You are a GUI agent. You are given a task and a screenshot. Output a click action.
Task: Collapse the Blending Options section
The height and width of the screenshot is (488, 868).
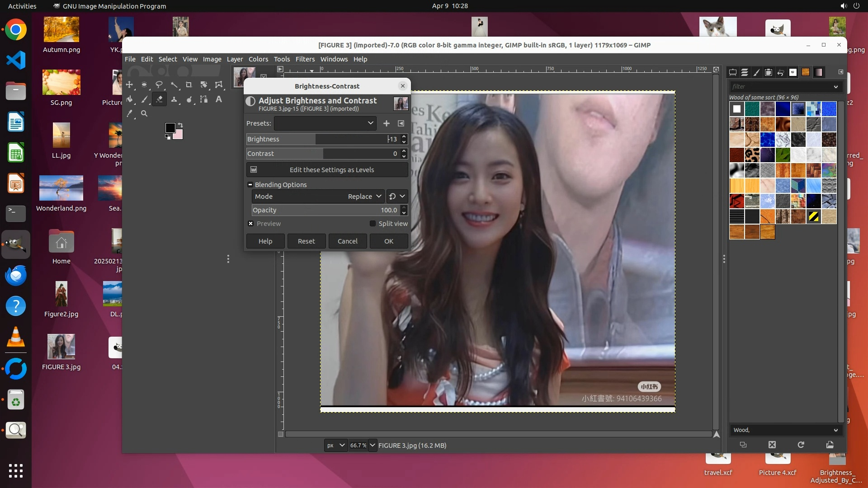(x=250, y=184)
